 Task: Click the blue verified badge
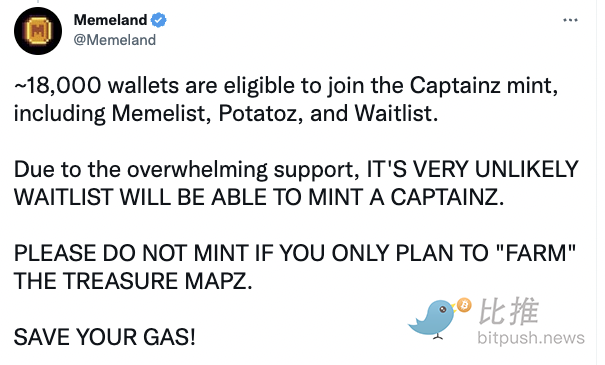159,20
